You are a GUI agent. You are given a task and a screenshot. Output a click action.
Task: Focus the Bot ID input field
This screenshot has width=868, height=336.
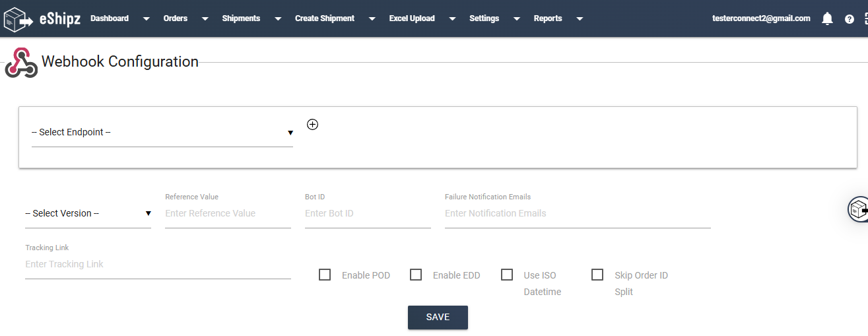coord(368,213)
